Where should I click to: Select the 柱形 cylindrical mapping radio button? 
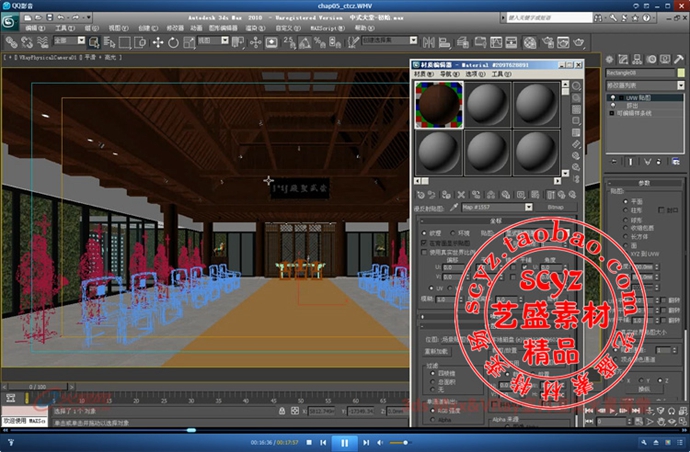[625, 210]
